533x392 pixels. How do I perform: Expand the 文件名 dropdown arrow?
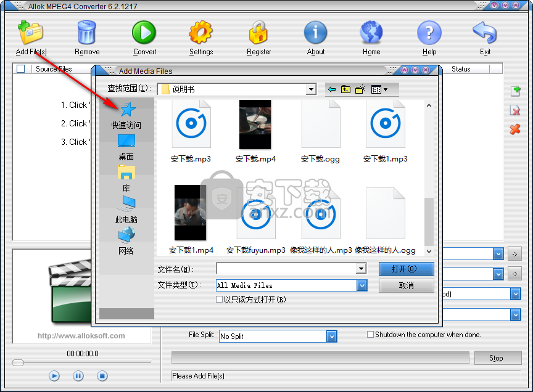[361, 269]
